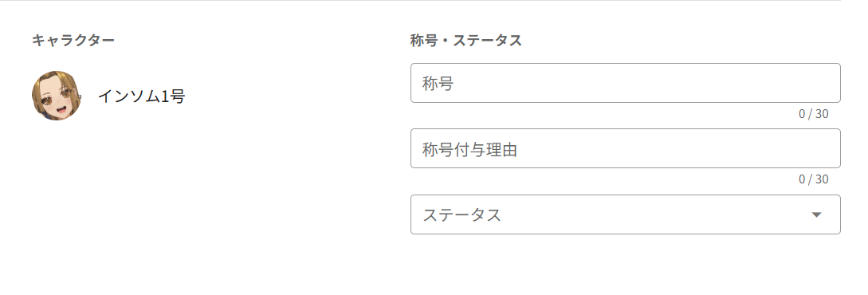The height and width of the screenshot is (295, 868).
Task: Open the ステータス dropdown
Action: click(x=626, y=214)
